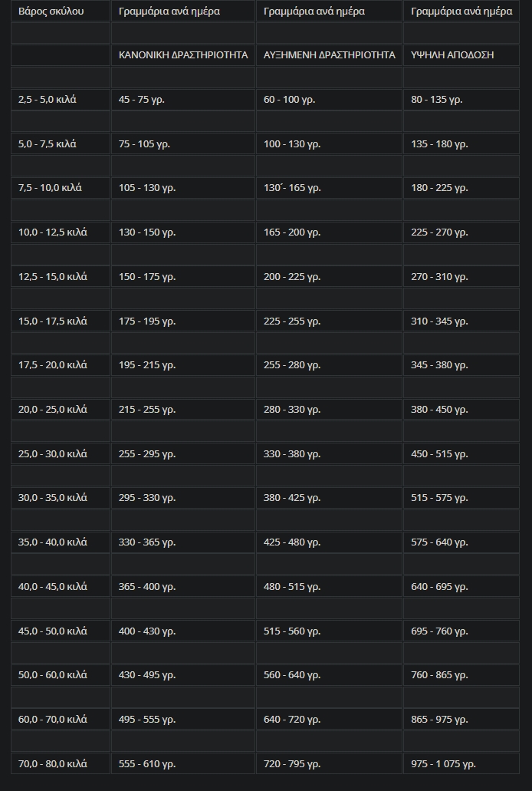Select the '975 - 1 075 γρ.' cell
Screen dimensions: 532x791
(x=461, y=763)
